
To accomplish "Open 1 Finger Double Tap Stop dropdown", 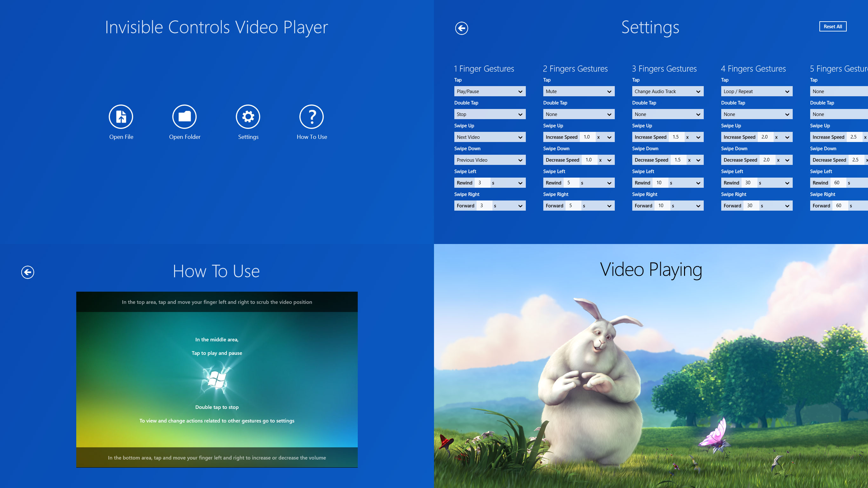I will point(490,114).
